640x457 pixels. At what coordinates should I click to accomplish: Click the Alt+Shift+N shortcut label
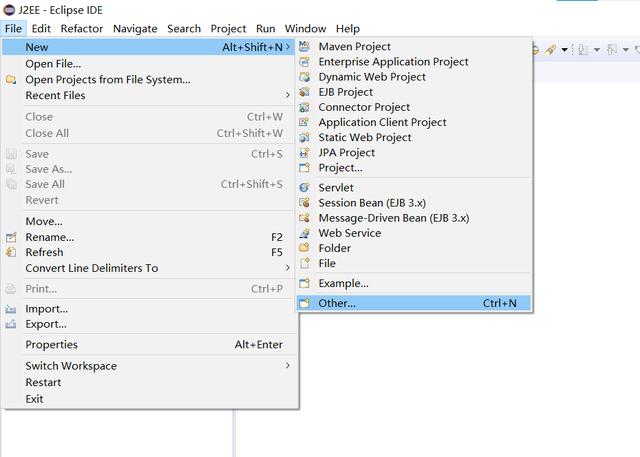coord(252,47)
